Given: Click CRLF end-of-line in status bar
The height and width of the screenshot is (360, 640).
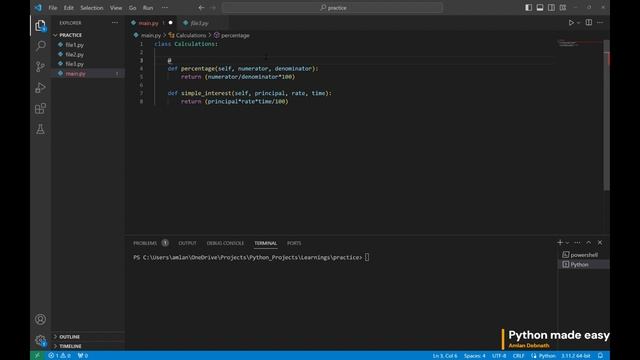Looking at the screenshot, I should 518,356.
